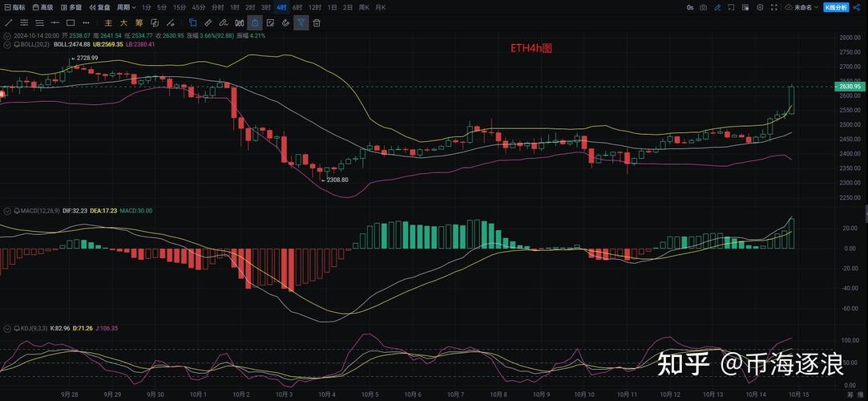
Task: Open the 指标 indicators panel
Action: (14, 7)
